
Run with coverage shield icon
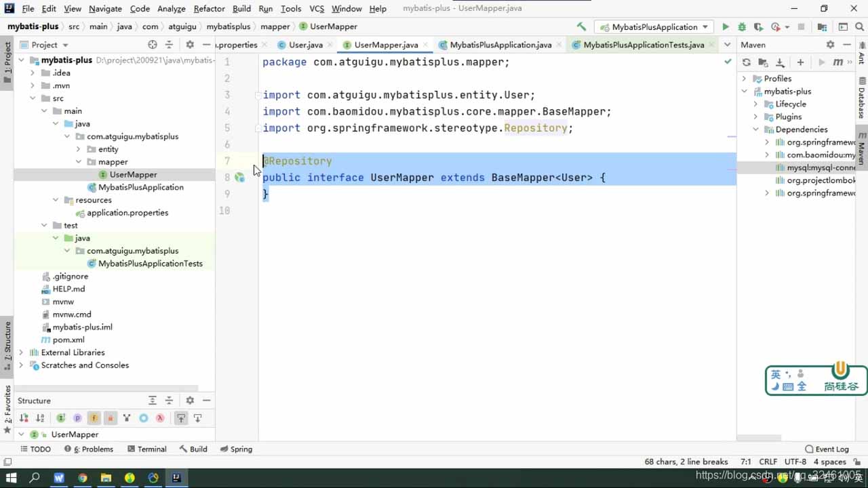(x=758, y=27)
